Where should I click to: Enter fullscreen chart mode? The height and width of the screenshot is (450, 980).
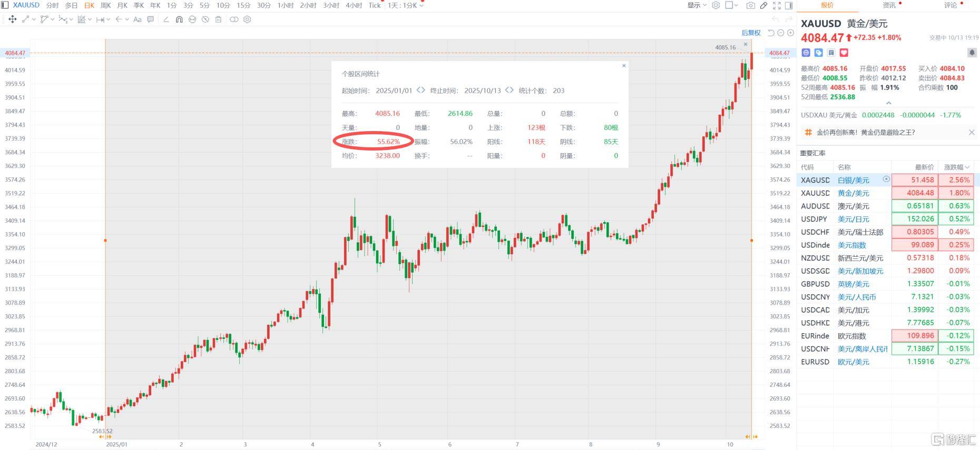pyautogui.click(x=777, y=5)
